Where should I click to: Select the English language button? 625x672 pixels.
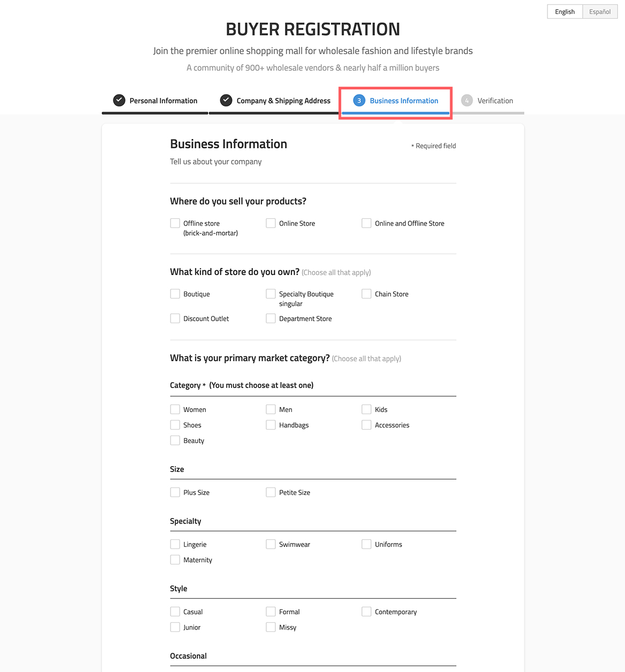click(565, 12)
